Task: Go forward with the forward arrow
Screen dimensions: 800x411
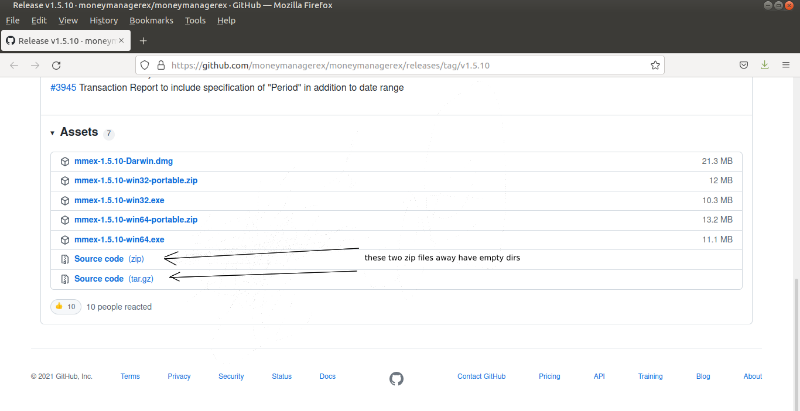Action: (35, 65)
